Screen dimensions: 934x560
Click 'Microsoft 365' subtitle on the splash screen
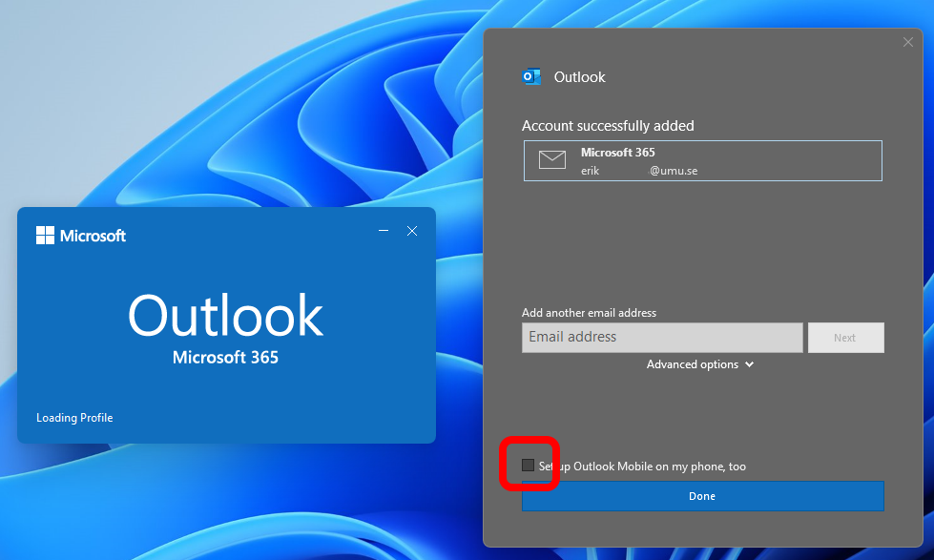pos(226,358)
